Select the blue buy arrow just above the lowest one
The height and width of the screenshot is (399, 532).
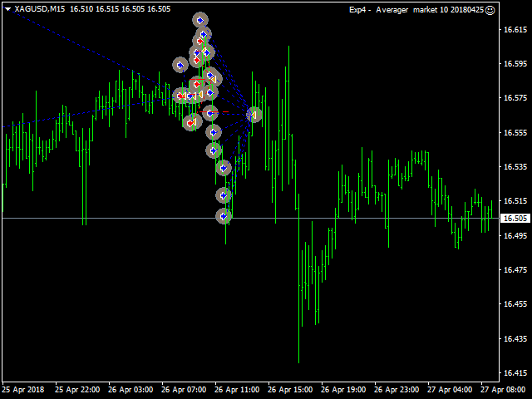click(x=224, y=195)
